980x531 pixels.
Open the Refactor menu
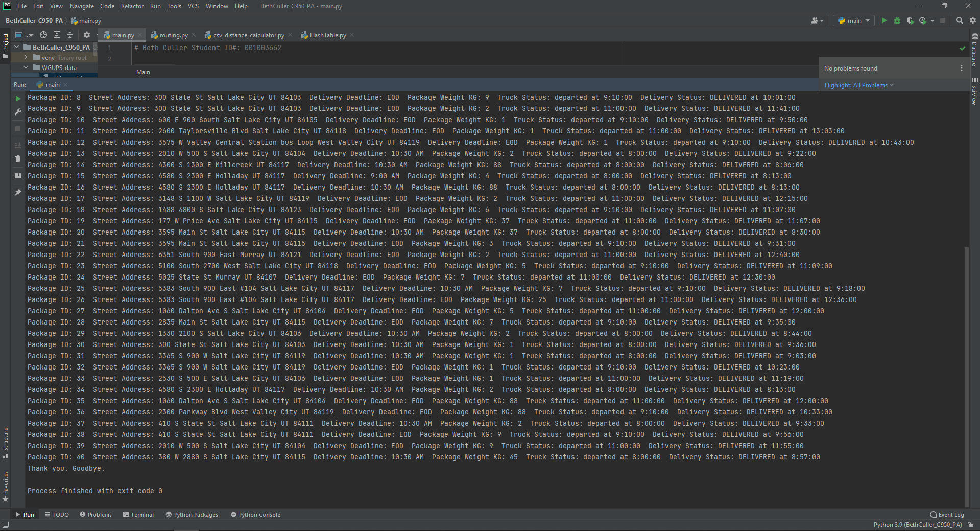click(x=132, y=6)
